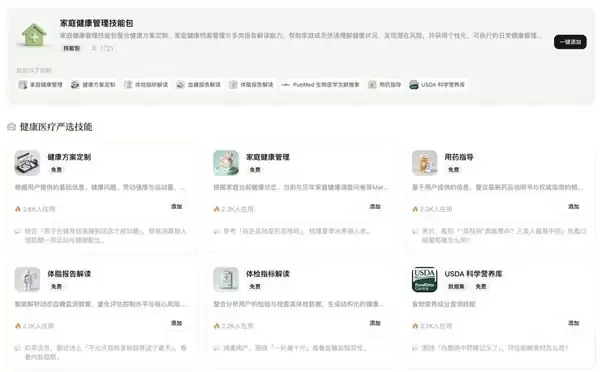Click the 体脂报告解读 chip icon in pack list
The height and width of the screenshot is (372, 600).
[233, 85]
